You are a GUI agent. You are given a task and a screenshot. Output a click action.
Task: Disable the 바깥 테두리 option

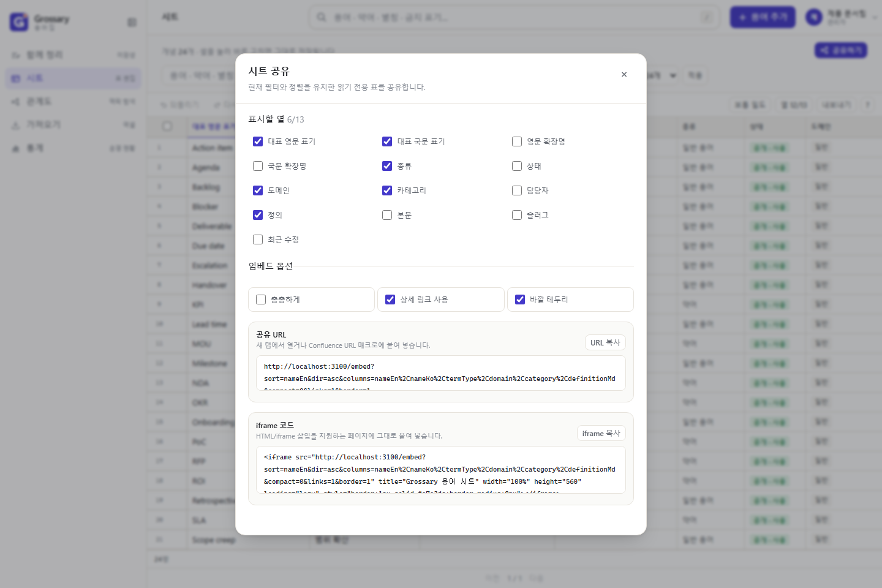(x=520, y=300)
